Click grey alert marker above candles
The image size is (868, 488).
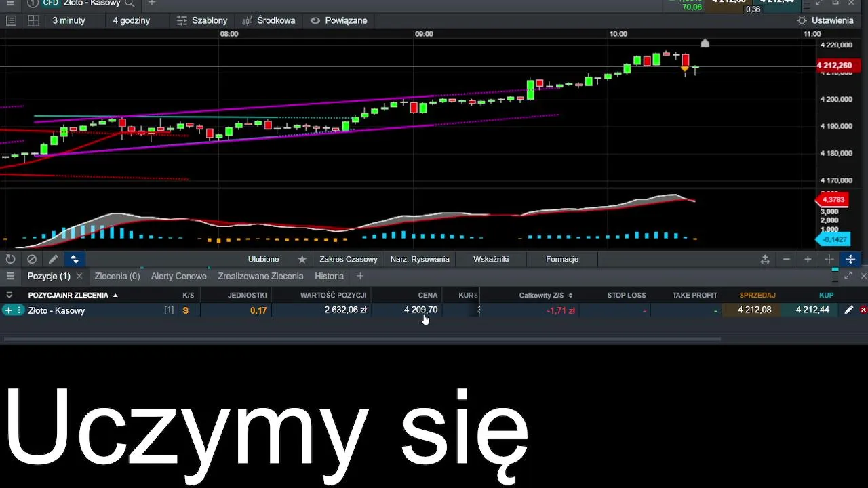coord(705,43)
